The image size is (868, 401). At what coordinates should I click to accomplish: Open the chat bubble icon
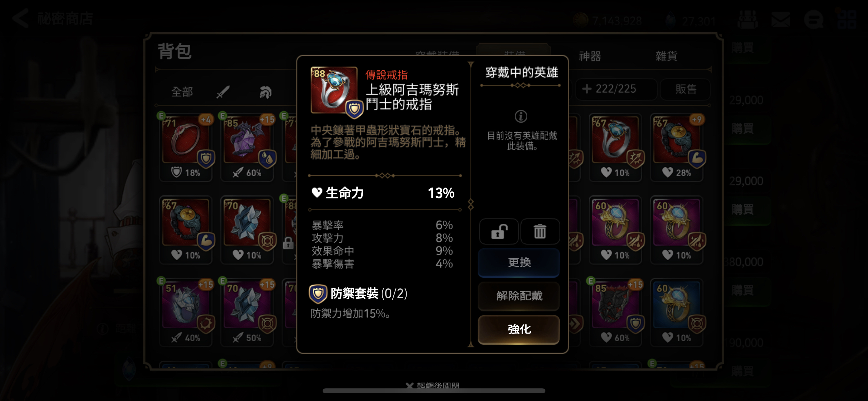point(813,20)
